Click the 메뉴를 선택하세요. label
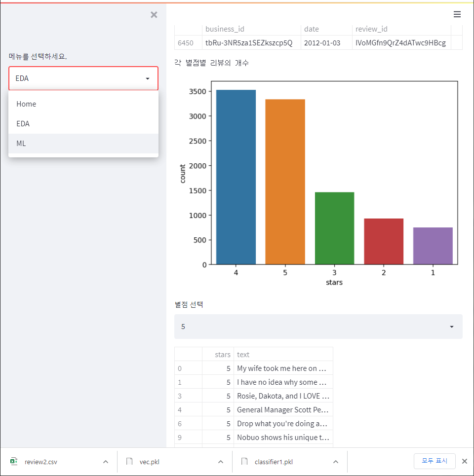This screenshot has width=474, height=476. [x=38, y=56]
